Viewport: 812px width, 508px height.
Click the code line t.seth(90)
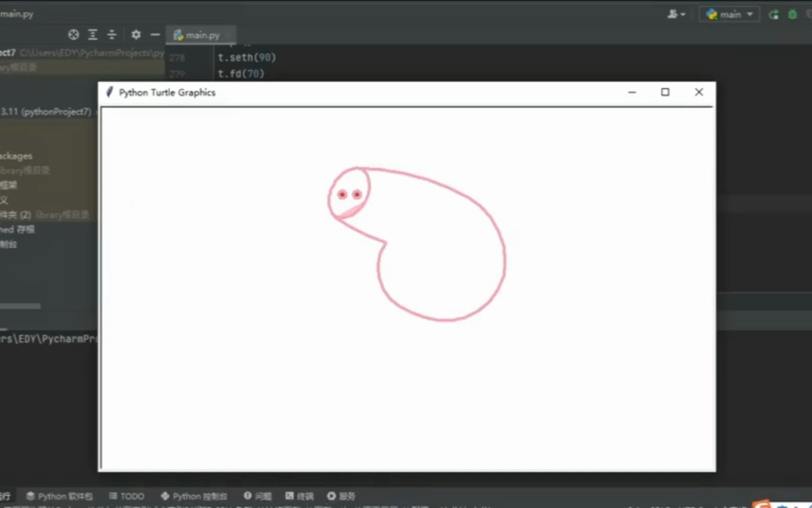point(247,57)
